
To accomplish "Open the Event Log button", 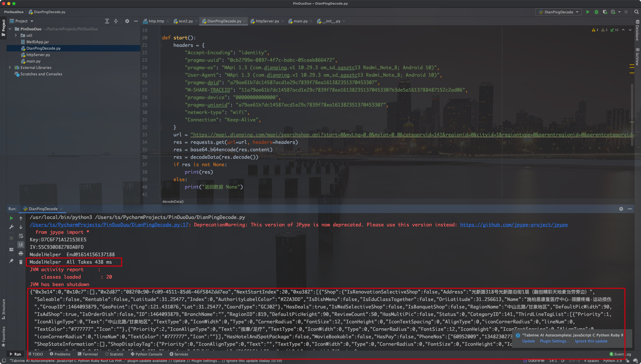I will pyautogui.click(x=620, y=354).
